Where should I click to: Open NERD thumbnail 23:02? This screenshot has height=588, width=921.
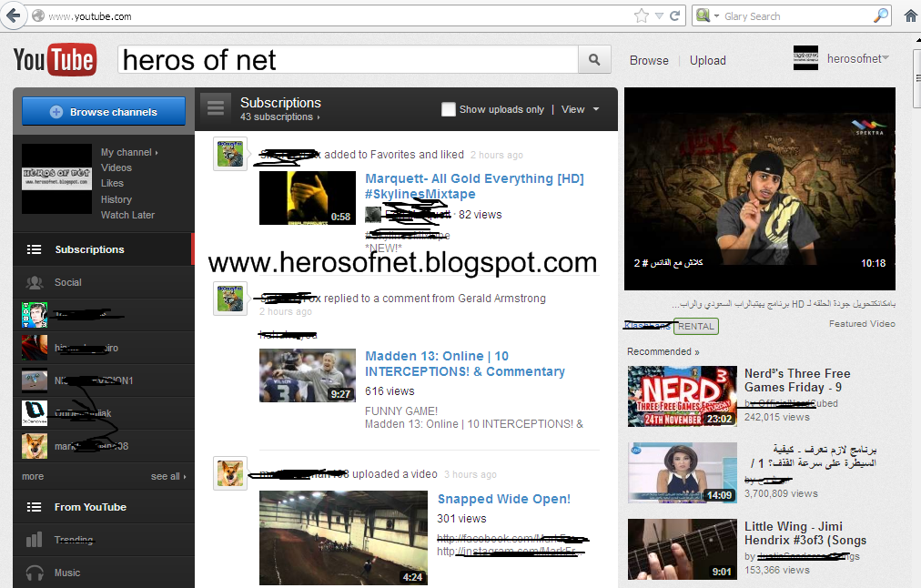pyautogui.click(x=682, y=397)
